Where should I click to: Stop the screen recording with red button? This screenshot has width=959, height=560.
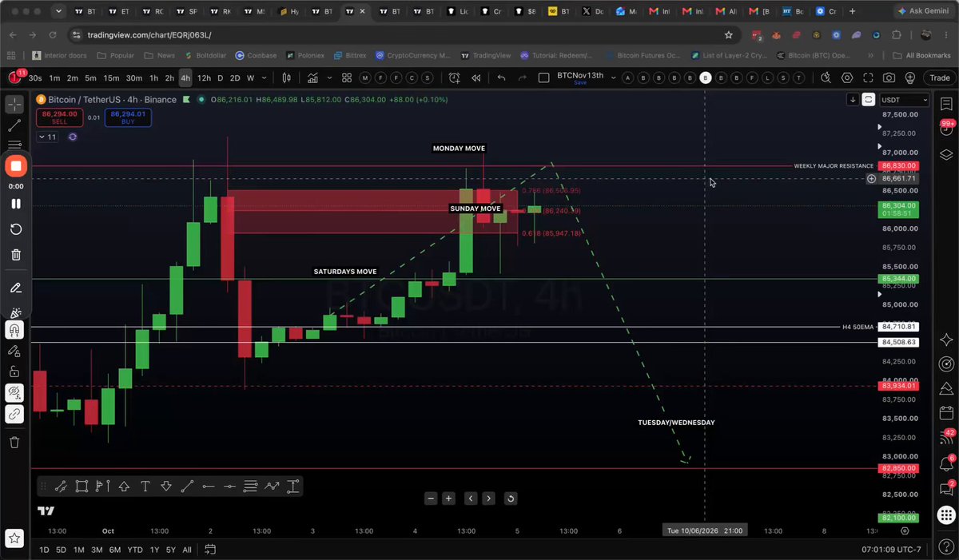coord(15,166)
